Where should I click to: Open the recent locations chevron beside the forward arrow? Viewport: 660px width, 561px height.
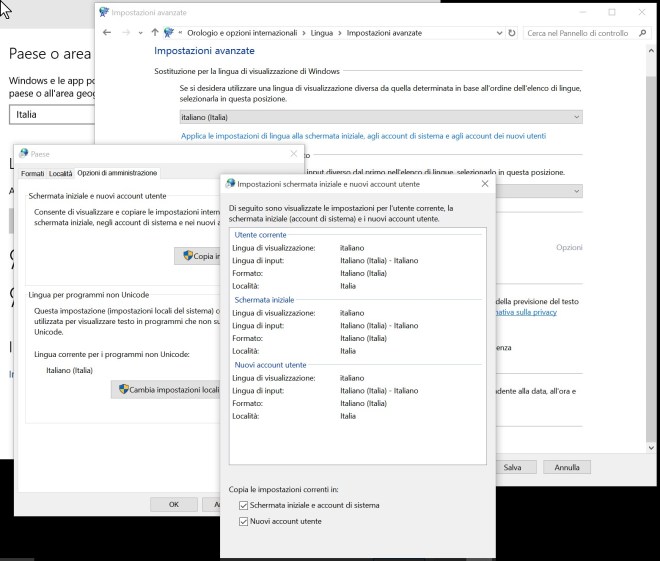[x=140, y=33]
